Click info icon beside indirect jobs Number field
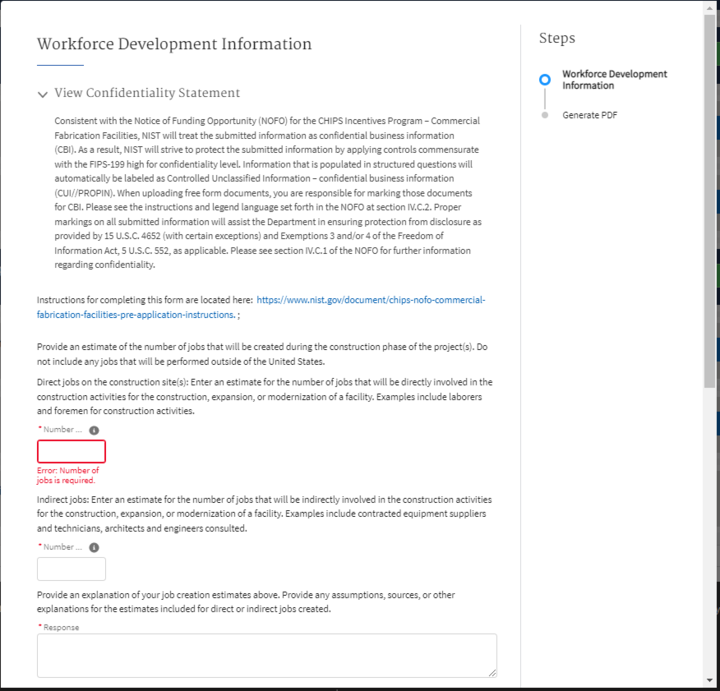The image size is (720, 691). 94,547
